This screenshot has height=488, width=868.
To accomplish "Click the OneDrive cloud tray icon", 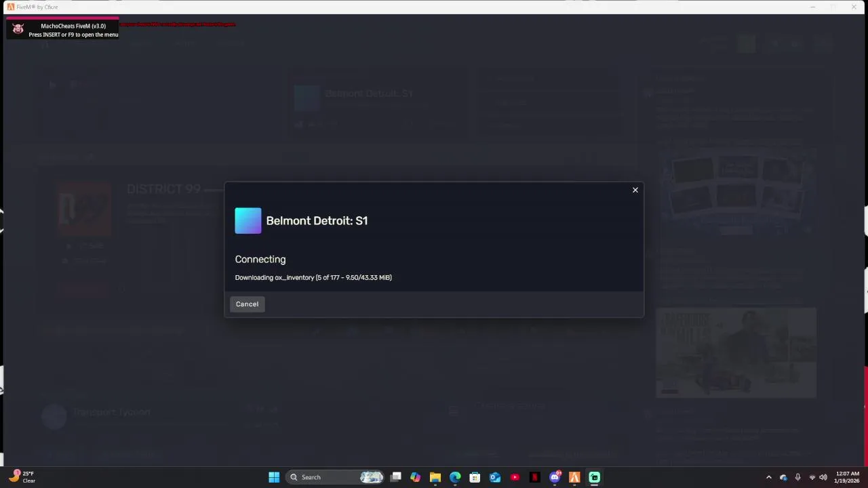I will 783,477.
